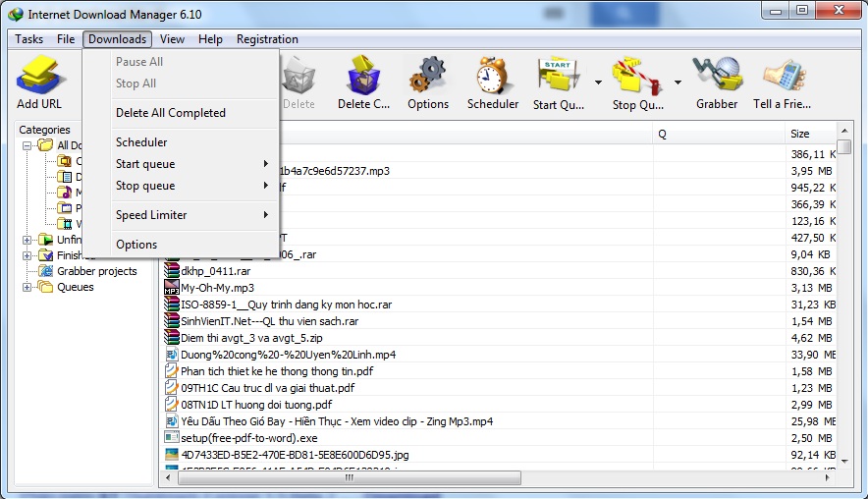
Task: Click the archive icon of dkhp_0411.rar
Action: (x=172, y=271)
